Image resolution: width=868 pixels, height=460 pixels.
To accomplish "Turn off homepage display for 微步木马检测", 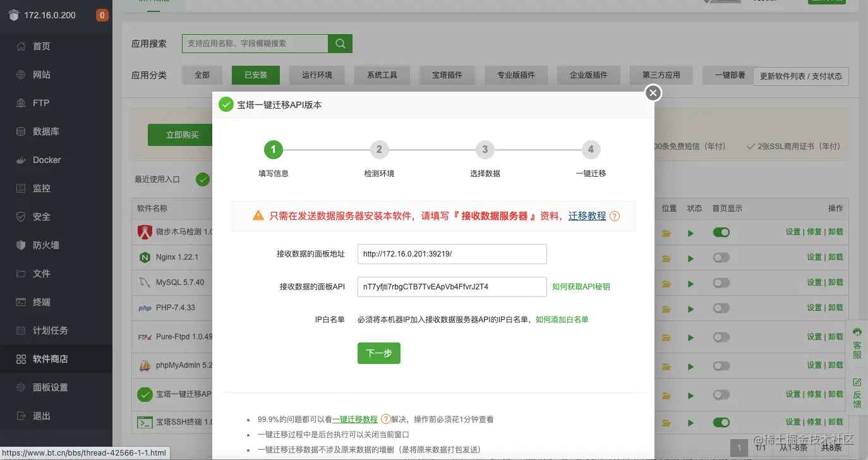I will tap(721, 233).
